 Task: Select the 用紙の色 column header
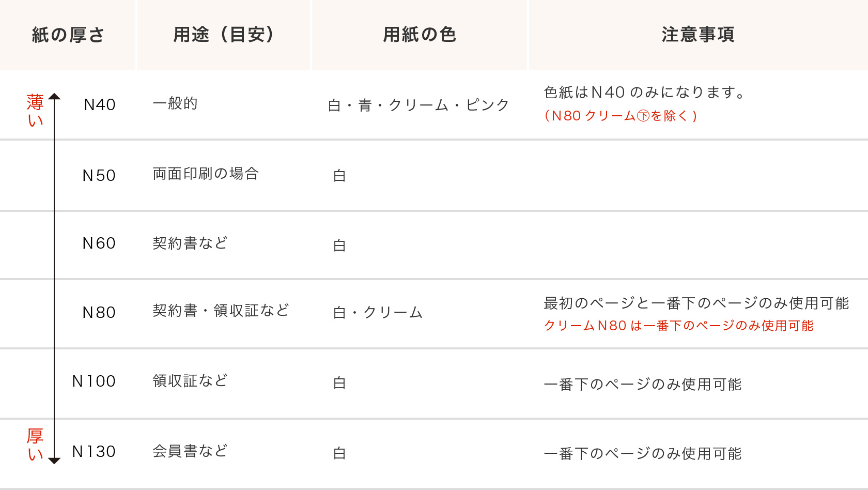coord(420,35)
